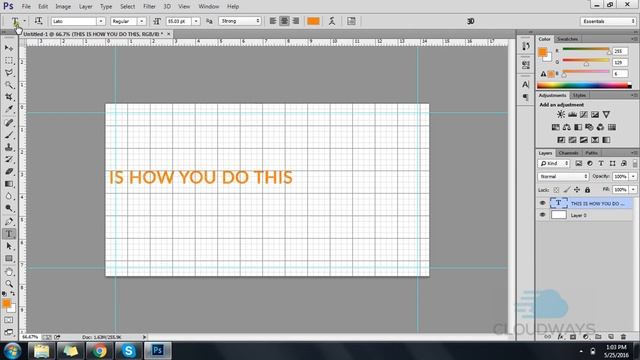
Task: Select the Eraser tool
Action: 9,171
